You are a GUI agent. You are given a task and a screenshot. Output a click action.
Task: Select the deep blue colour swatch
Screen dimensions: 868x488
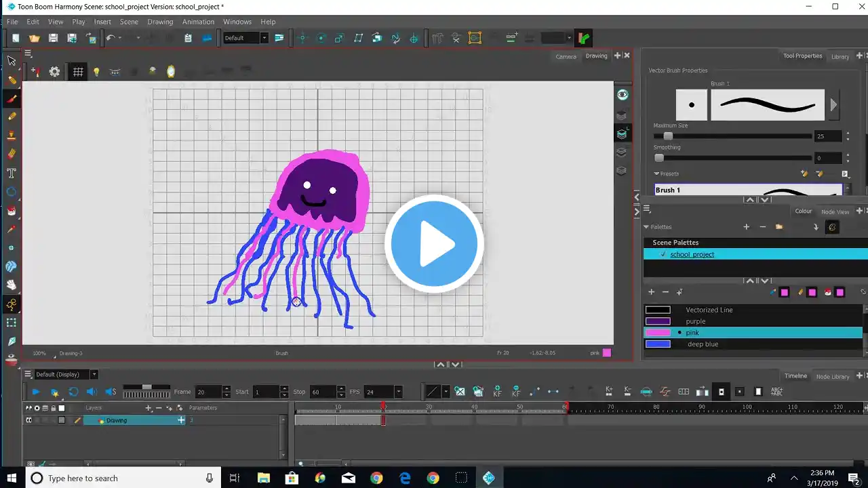tap(658, 344)
